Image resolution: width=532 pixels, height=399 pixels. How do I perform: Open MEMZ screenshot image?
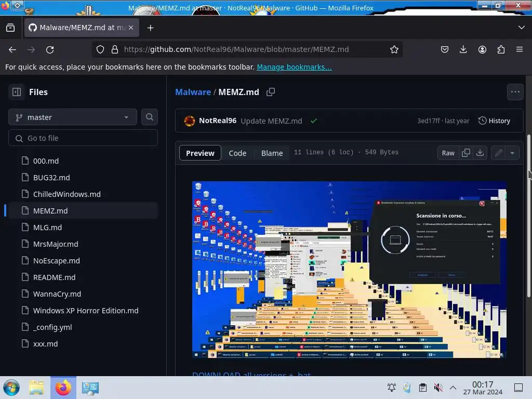(349, 270)
